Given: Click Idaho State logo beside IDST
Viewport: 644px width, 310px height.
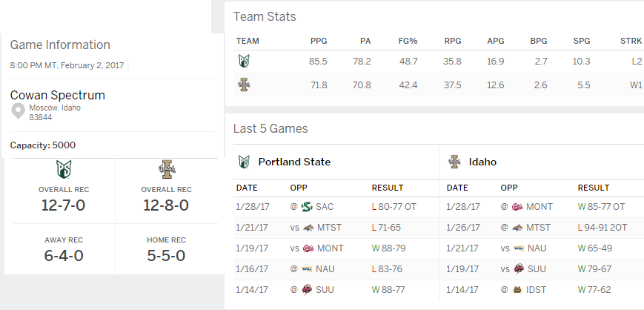Looking at the screenshot, I should tap(517, 290).
